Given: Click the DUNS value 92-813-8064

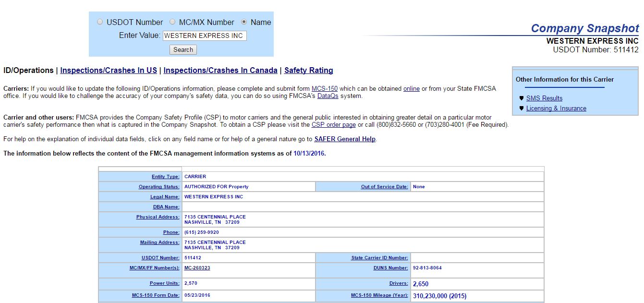Looking at the screenshot, I should click(x=427, y=268).
